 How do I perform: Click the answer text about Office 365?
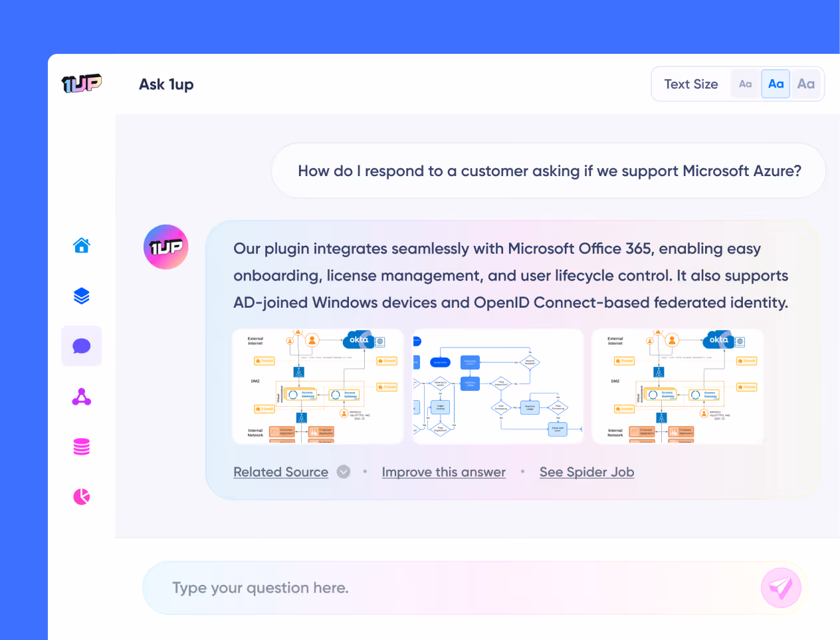pyautogui.click(x=510, y=276)
